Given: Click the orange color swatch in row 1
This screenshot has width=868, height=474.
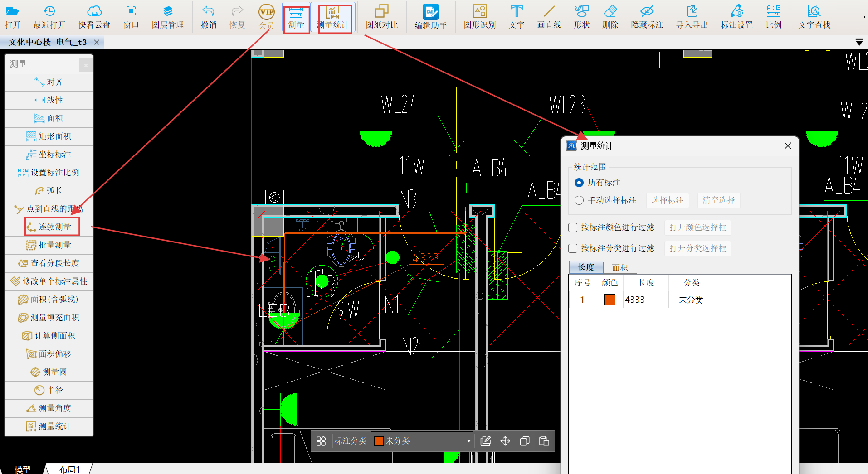Looking at the screenshot, I should 610,300.
